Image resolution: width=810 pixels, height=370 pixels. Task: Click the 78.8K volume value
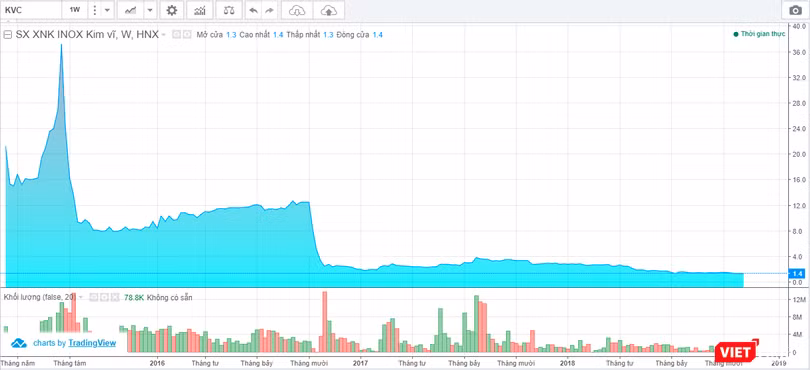pyautogui.click(x=134, y=298)
